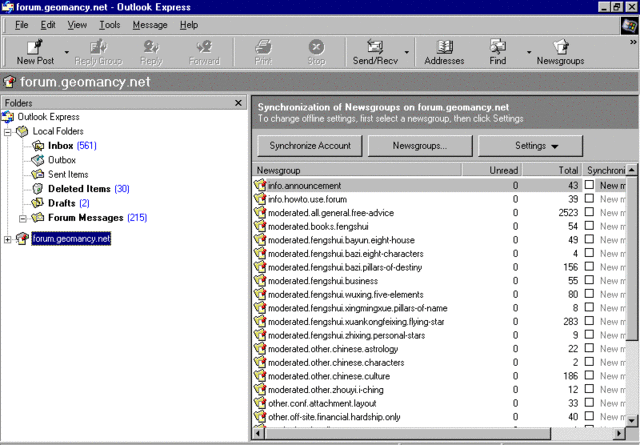Toggle synchronize checkbox for moderated.fengshui.business

tap(589, 280)
